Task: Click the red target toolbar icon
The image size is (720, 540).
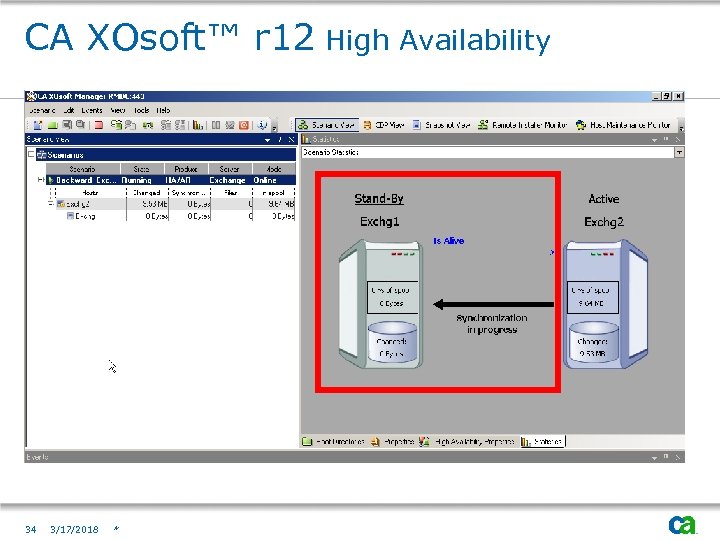Action: 244,125
